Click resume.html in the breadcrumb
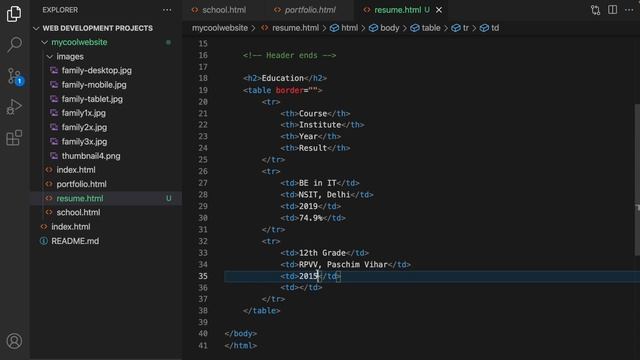This screenshot has height=360, width=640. [x=296, y=28]
